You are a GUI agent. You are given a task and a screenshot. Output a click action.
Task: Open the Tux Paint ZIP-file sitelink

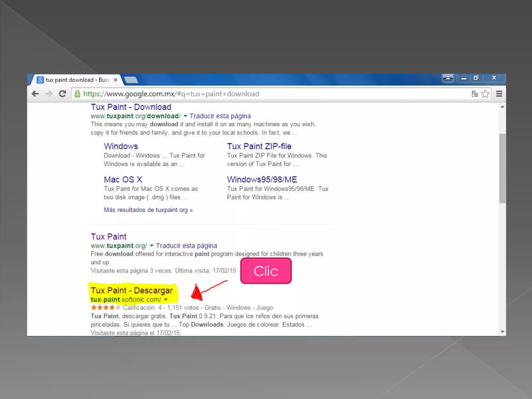[x=259, y=146]
